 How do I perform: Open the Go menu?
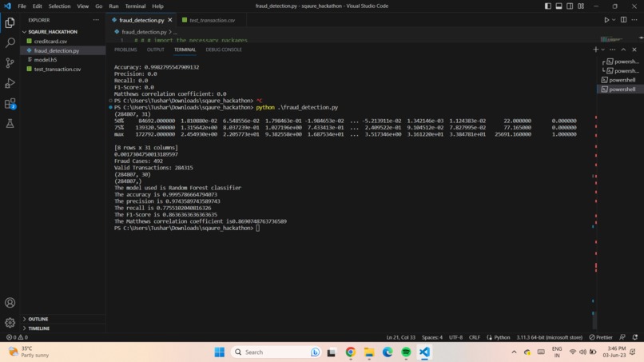click(x=98, y=6)
